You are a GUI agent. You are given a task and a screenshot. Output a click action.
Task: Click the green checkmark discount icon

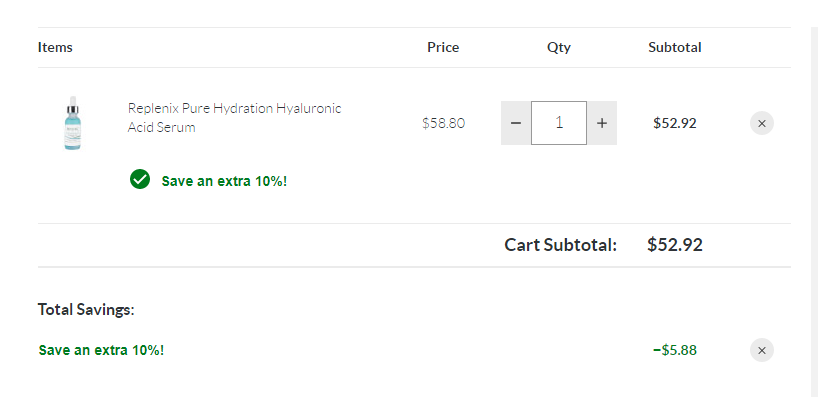[140, 179]
